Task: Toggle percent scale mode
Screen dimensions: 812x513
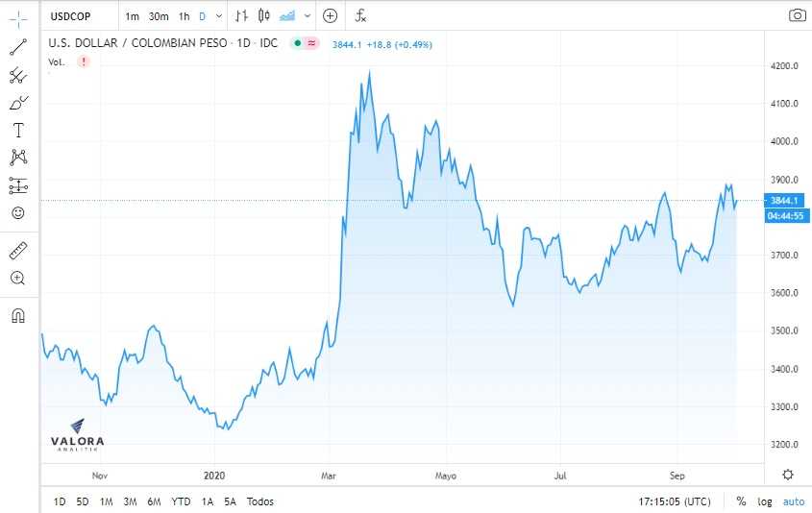Action: click(741, 501)
